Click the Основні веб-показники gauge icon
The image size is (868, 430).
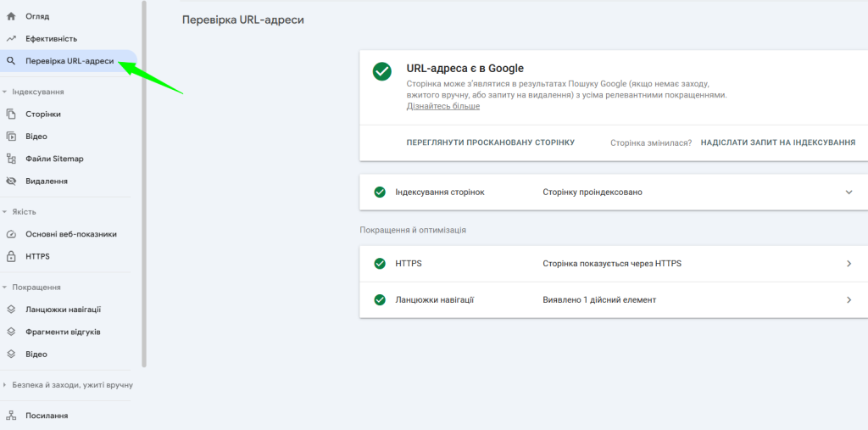coord(11,234)
